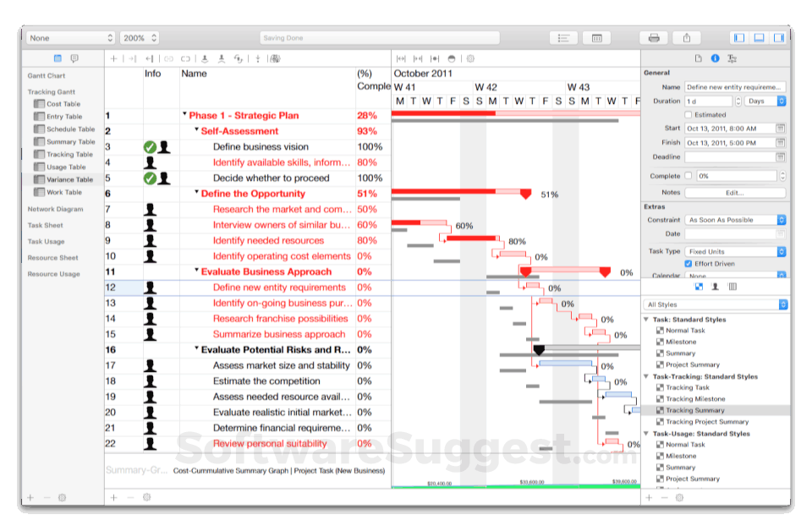The width and height of the screenshot is (812, 531).
Task: Click the indent task arrow icon
Action: [x=133, y=58]
